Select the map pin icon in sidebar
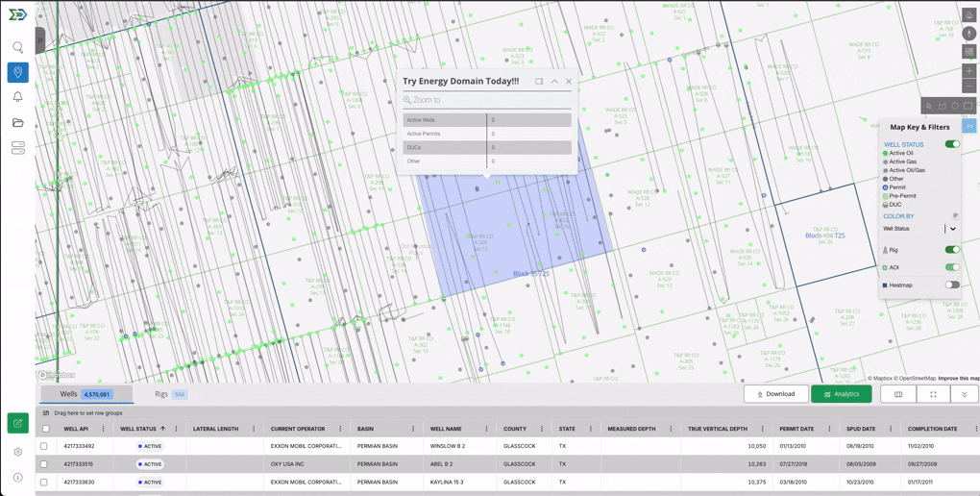This screenshot has width=980, height=496. 17,72
